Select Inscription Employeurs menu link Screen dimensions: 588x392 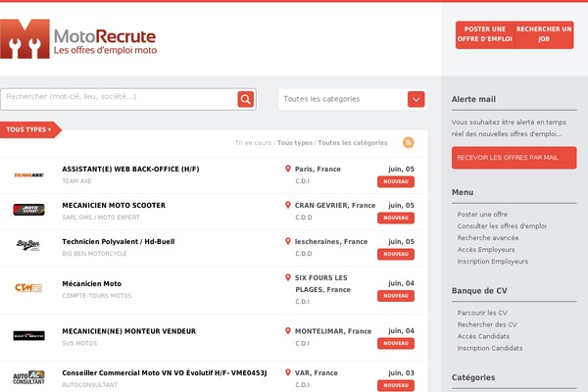(x=492, y=261)
